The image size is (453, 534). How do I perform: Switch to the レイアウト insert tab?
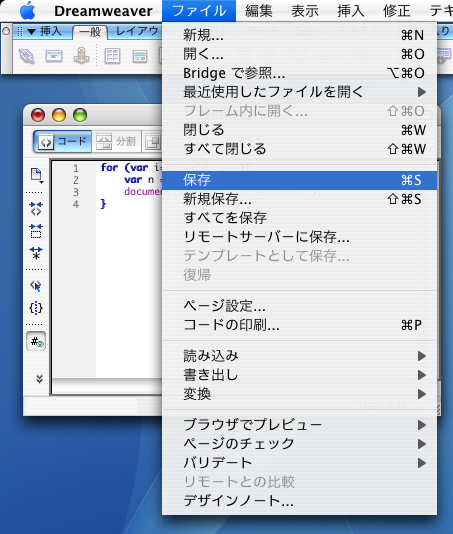(137, 31)
